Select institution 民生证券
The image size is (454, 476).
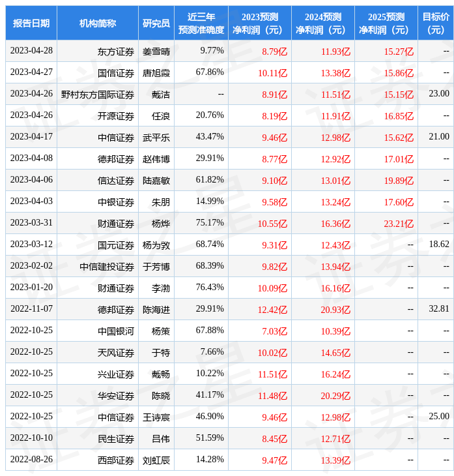click(115, 439)
